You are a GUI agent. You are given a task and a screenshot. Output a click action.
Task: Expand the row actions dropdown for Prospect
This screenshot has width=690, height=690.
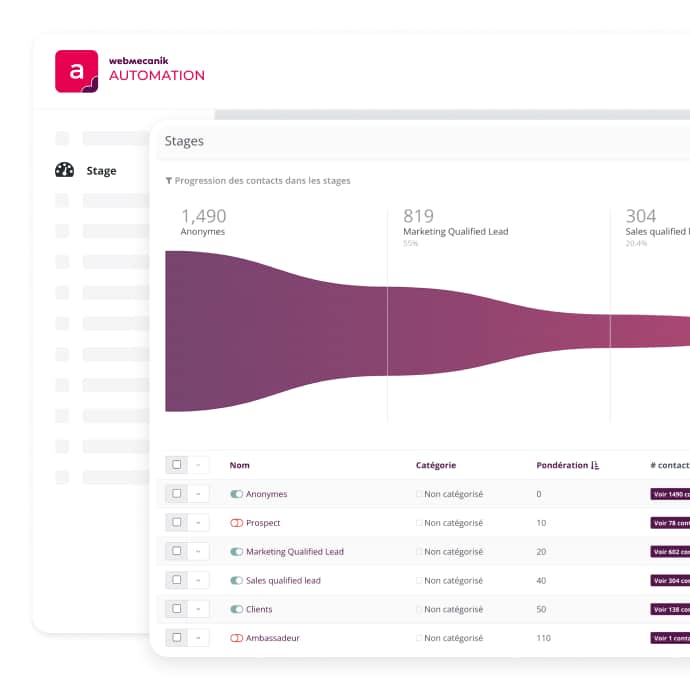pos(198,523)
